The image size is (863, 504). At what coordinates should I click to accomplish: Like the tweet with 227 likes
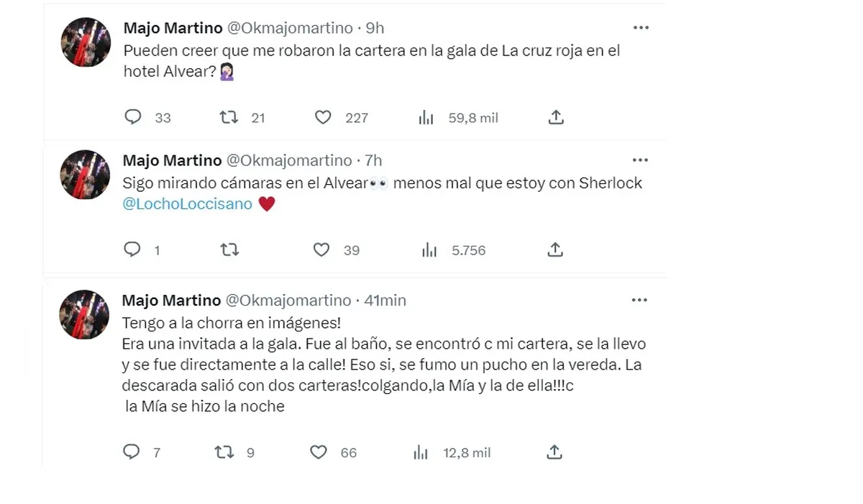coord(323,117)
